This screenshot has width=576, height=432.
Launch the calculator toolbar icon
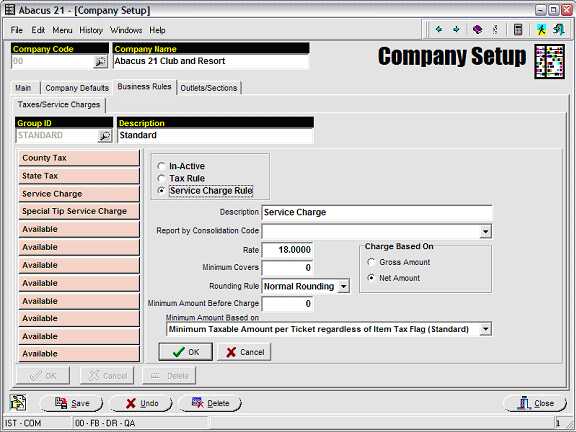tap(518, 29)
